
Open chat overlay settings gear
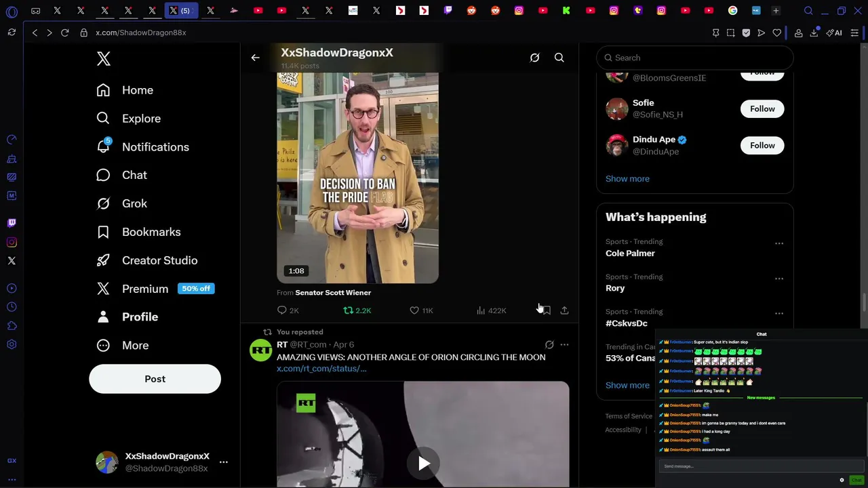842,480
